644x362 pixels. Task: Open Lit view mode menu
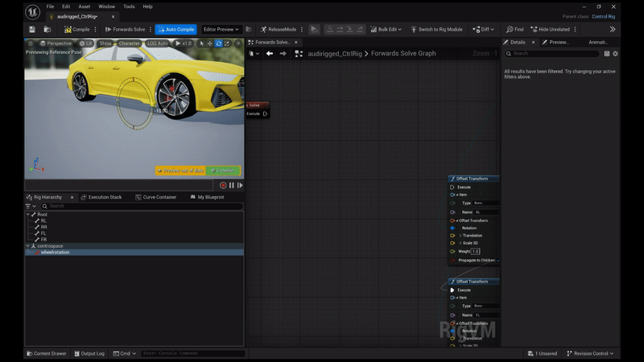86,43
